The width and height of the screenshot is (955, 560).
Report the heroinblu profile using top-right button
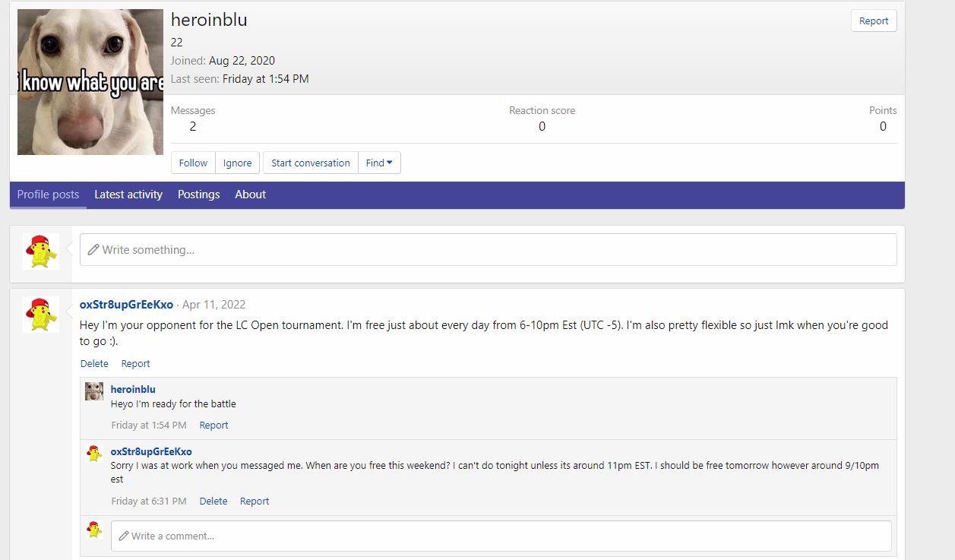click(873, 21)
